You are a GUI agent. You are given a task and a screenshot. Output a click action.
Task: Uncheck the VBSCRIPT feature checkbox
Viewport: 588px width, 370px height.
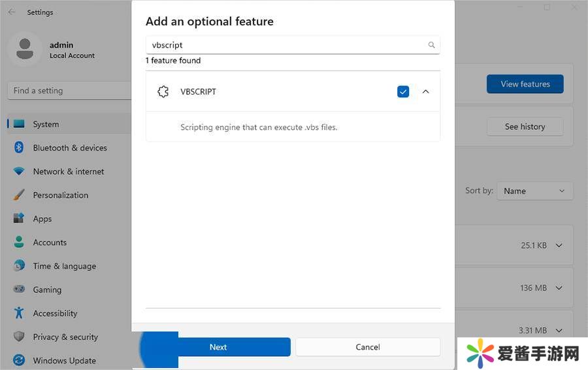403,92
